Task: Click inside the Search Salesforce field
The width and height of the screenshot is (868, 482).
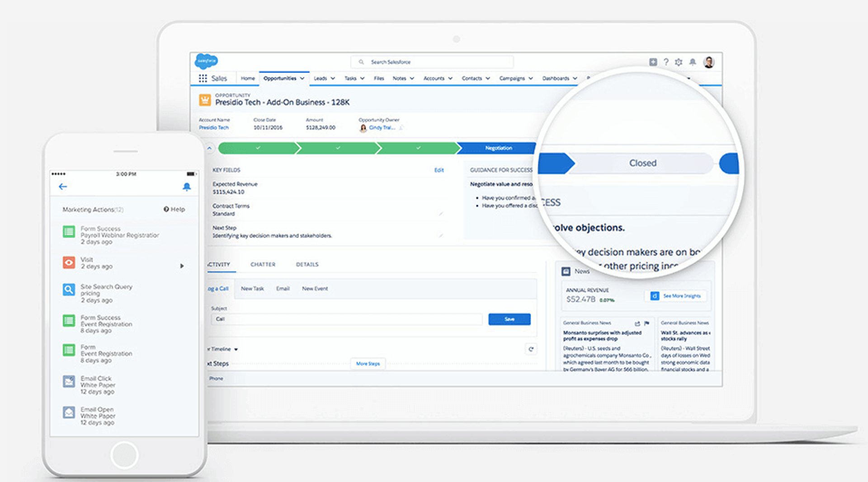Action: pyautogui.click(x=431, y=61)
